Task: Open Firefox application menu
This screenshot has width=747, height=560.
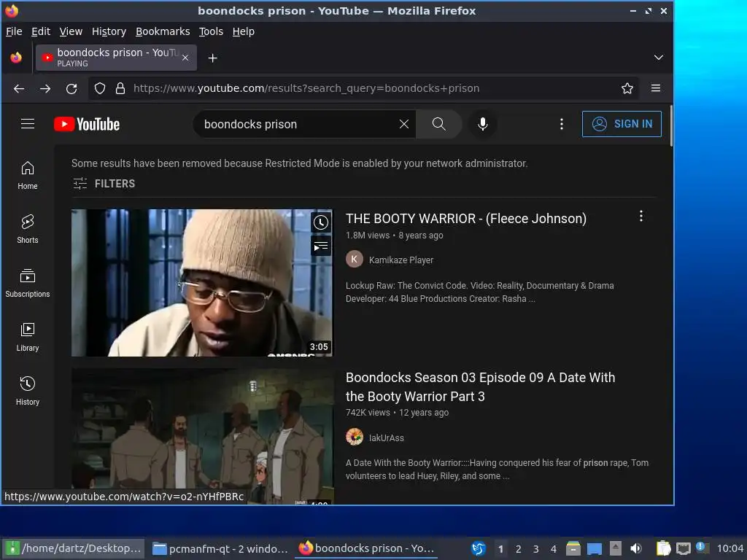Action: coord(656,88)
